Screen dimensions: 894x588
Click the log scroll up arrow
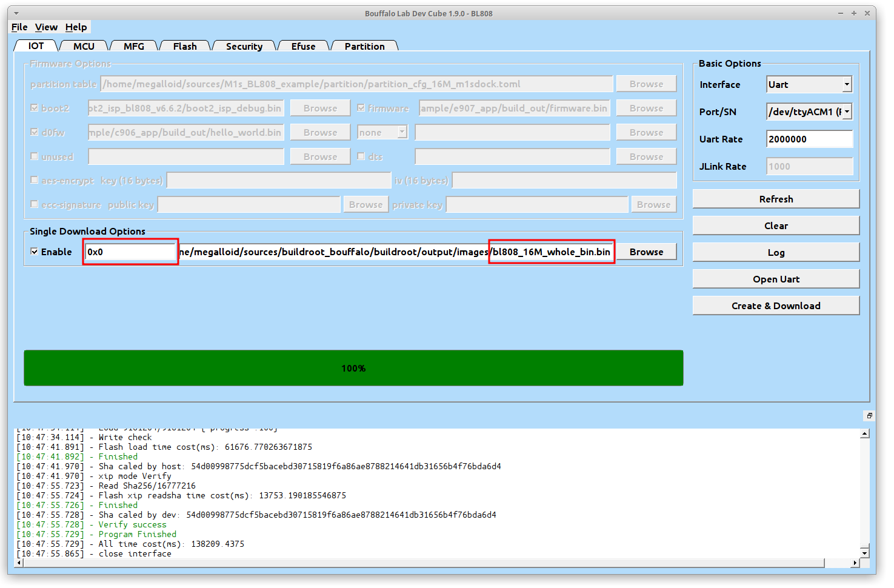[864, 433]
